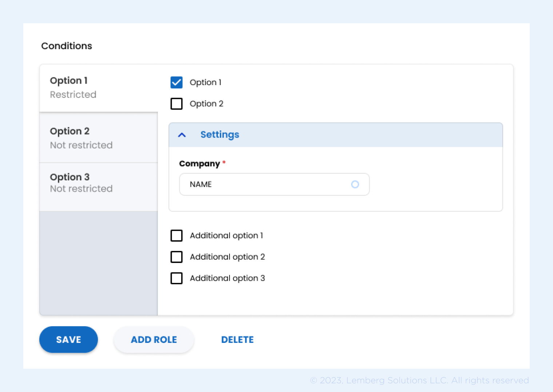This screenshot has width=553, height=392.
Task: Click the Restricted label under Option 1
Action: [73, 94]
